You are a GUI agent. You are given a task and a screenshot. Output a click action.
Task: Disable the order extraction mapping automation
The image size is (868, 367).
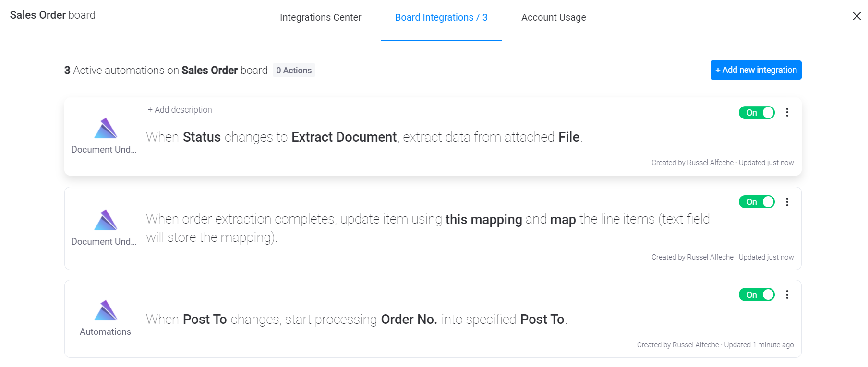(x=757, y=202)
